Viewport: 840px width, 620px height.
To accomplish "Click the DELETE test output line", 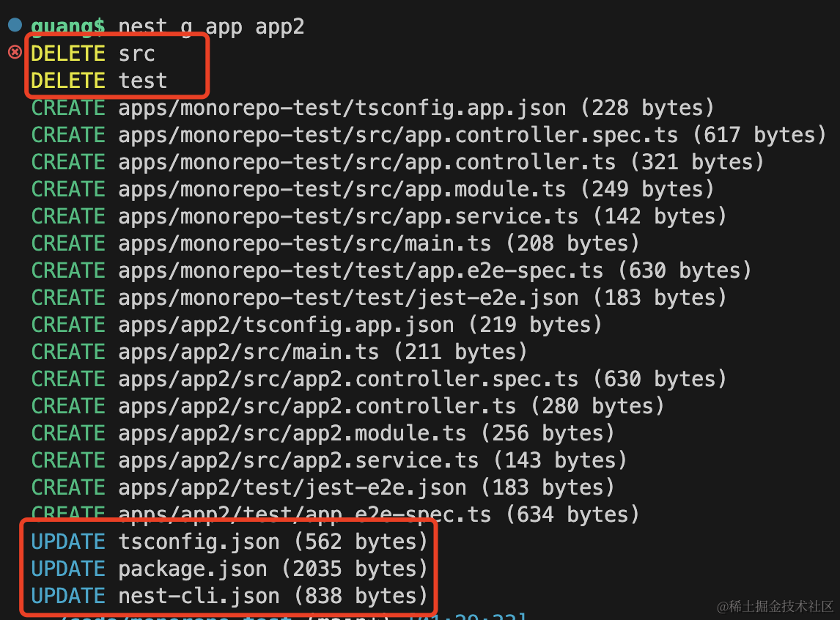I will click(x=99, y=81).
